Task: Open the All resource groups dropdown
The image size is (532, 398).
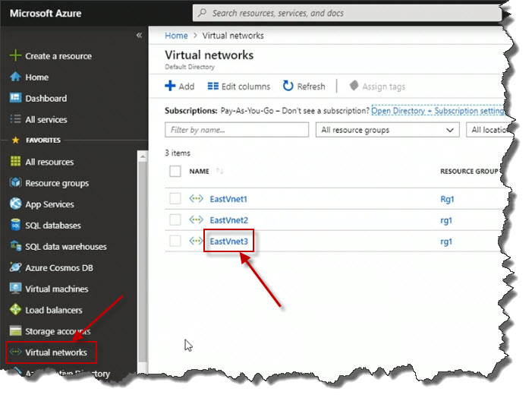Action: point(387,130)
